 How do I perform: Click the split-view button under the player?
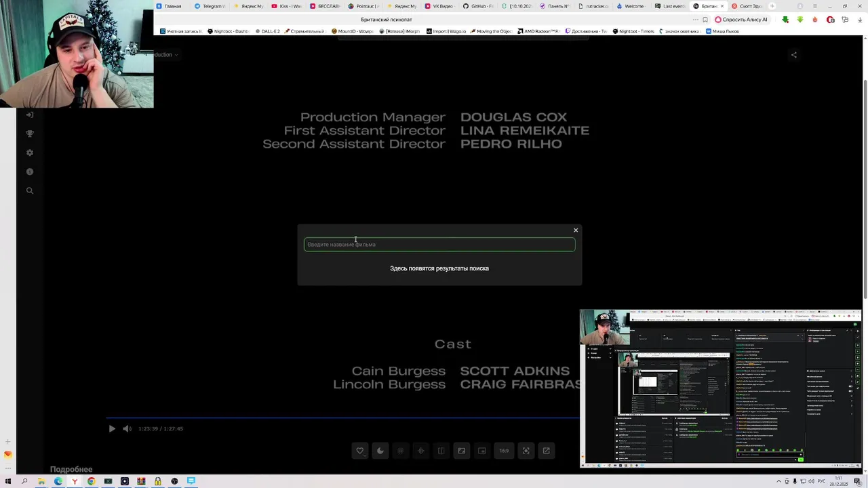click(x=441, y=451)
